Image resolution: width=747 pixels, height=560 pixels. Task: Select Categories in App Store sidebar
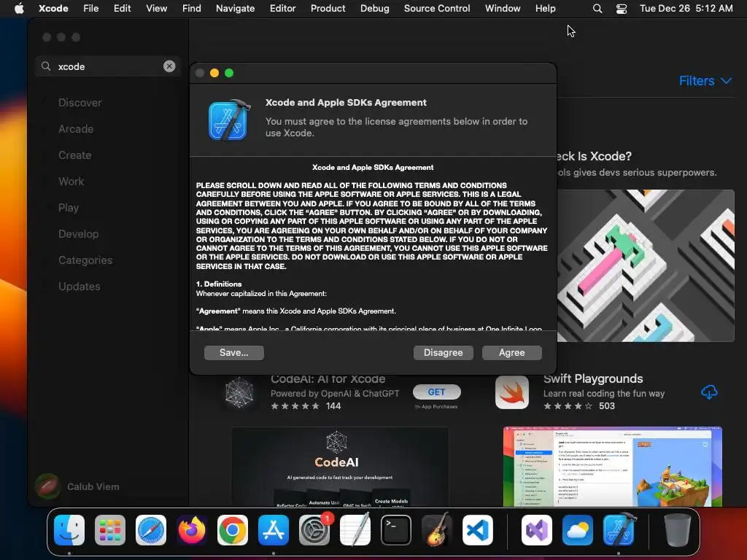[85, 260]
